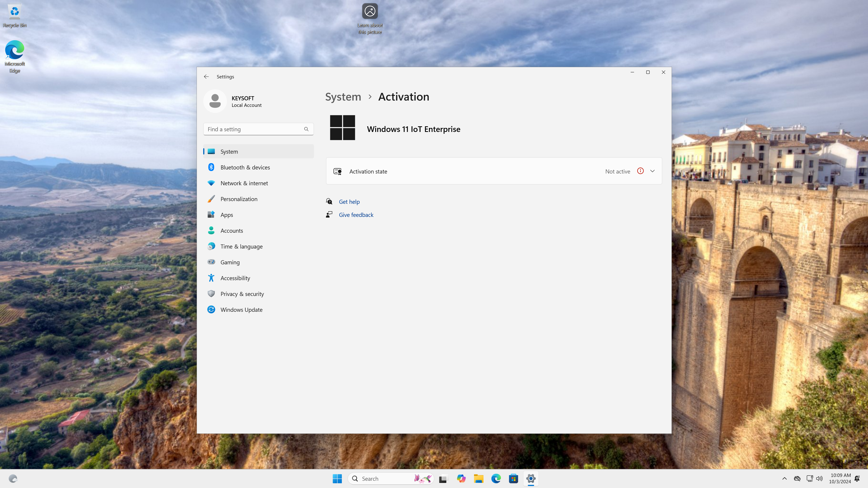Open the notification bell in the tray

[857, 479]
